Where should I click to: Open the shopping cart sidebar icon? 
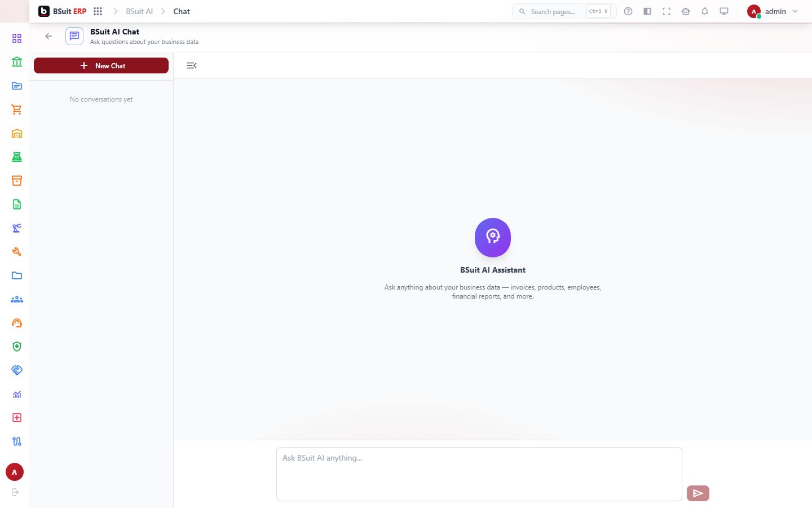pyautogui.click(x=17, y=110)
